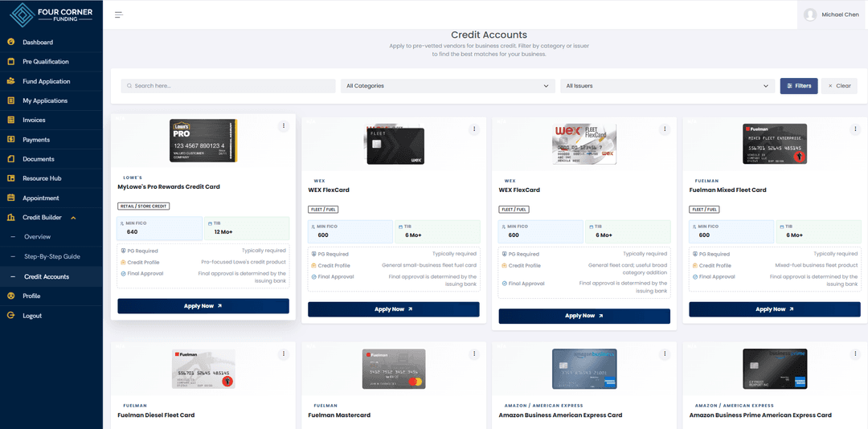
Task: Click the RETAIL / STORE CREDIT tag
Action: [143, 206]
